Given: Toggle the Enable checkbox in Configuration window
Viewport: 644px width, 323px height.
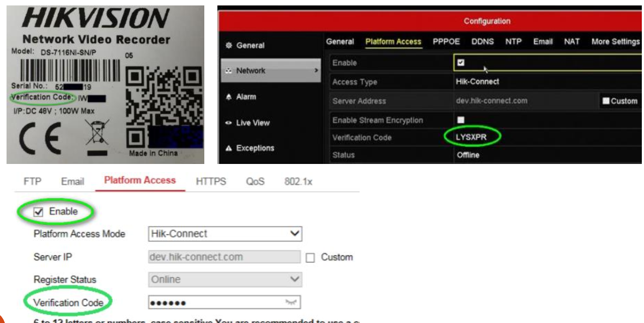Looking at the screenshot, I should pyautogui.click(x=461, y=63).
